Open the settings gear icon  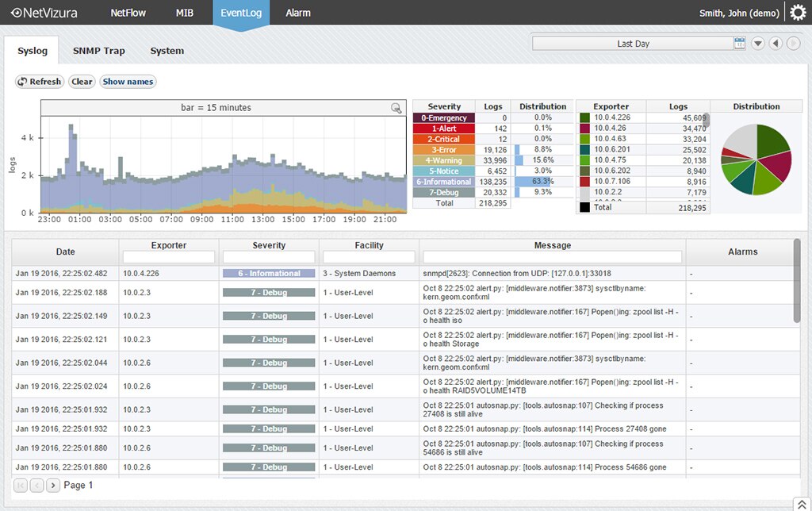tap(798, 13)
